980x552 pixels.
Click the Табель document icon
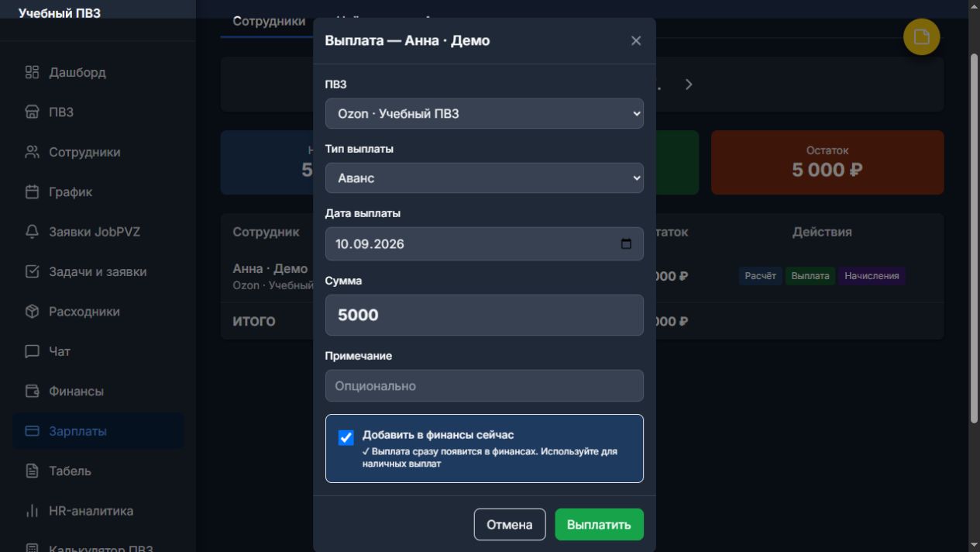click(32, 471)
